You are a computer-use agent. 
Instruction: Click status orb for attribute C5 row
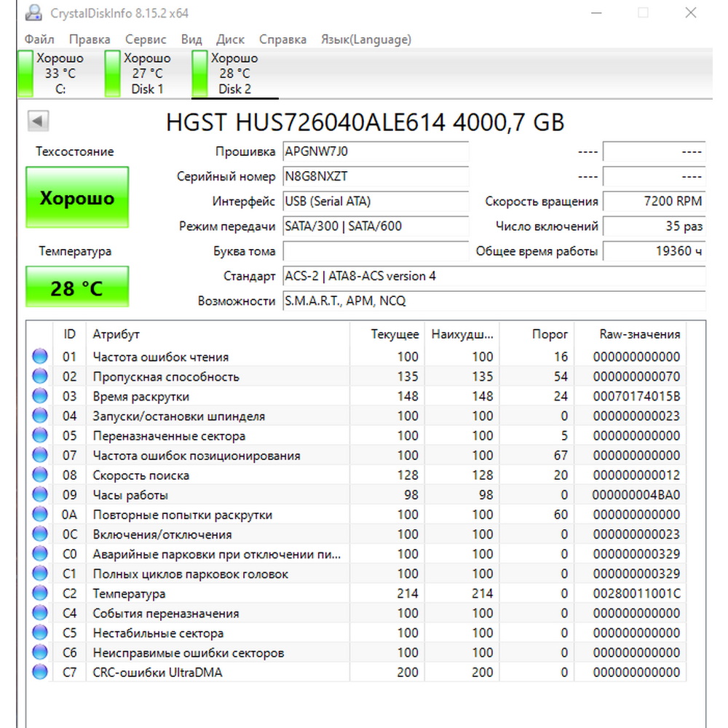click(x=40, y=633)
